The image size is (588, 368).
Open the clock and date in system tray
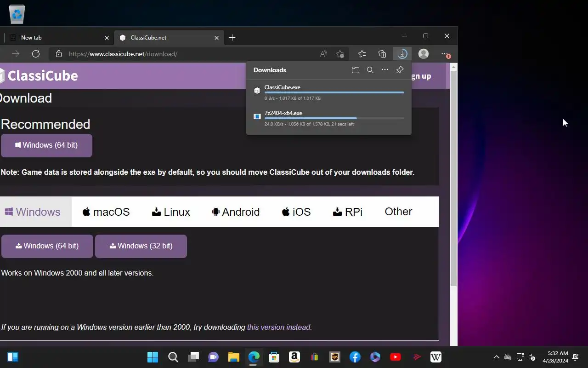point(555,357)
